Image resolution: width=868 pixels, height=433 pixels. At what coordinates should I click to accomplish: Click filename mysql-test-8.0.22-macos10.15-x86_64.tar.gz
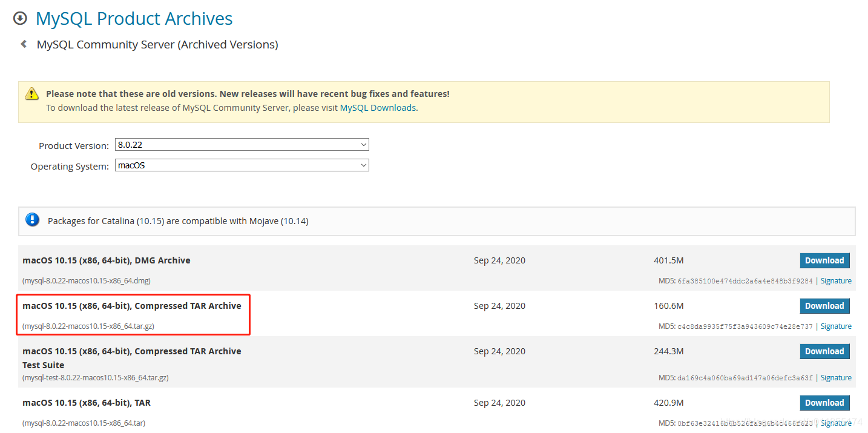(x=96, y=378)
